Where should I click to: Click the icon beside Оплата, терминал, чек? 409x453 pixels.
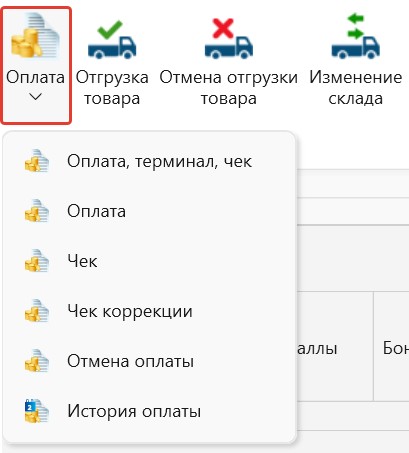[x=37, y=161]
